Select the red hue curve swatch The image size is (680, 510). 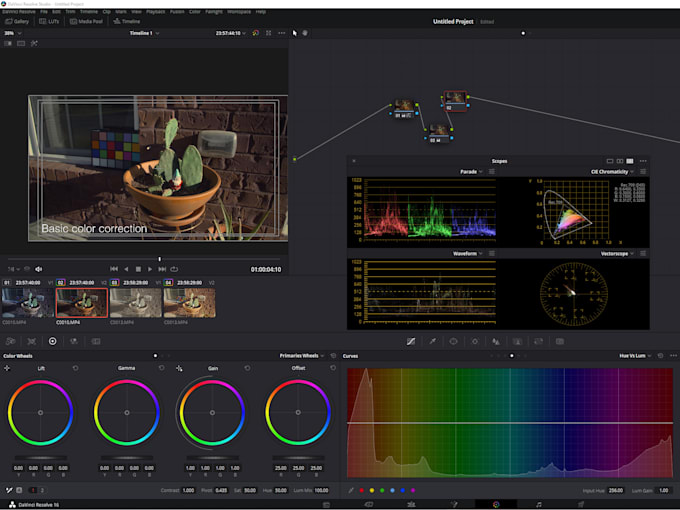pos(362,490)
